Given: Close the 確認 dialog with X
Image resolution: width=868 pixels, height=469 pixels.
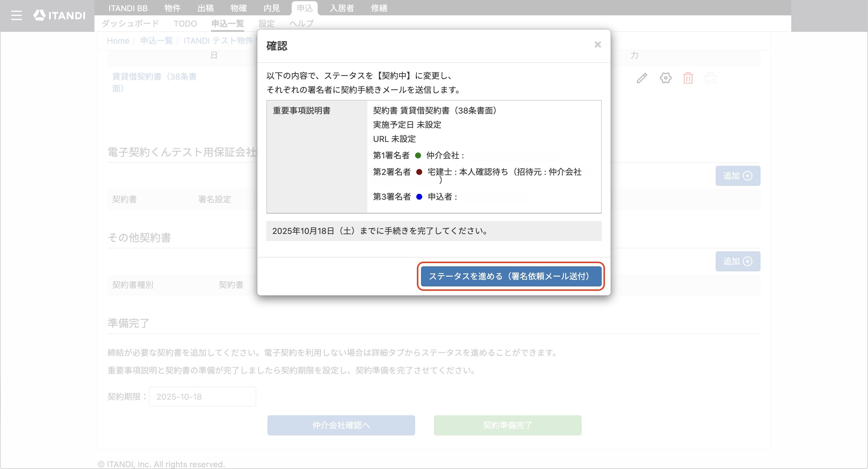Looking at the screenshot, I should pos(598,45).
